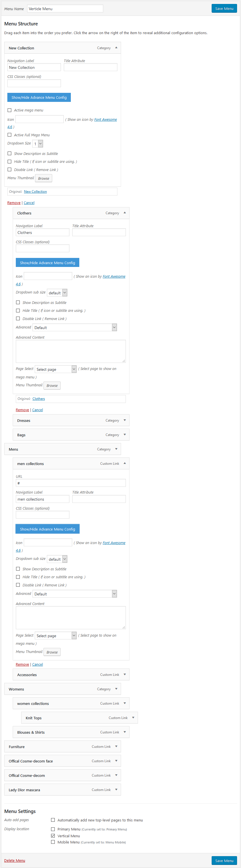The height and width of the screenshot is (868, 241).
Task: Collapse the New Collection menu item arrow
Action: tap(116, 48)
